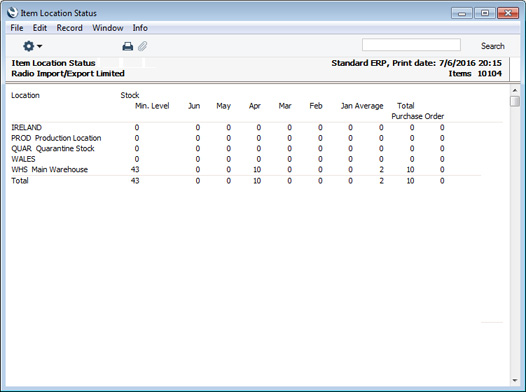The height and width of the screenshot is (392, 526).
Task: Click the Min. Level column header
Action: coord(152,106)
